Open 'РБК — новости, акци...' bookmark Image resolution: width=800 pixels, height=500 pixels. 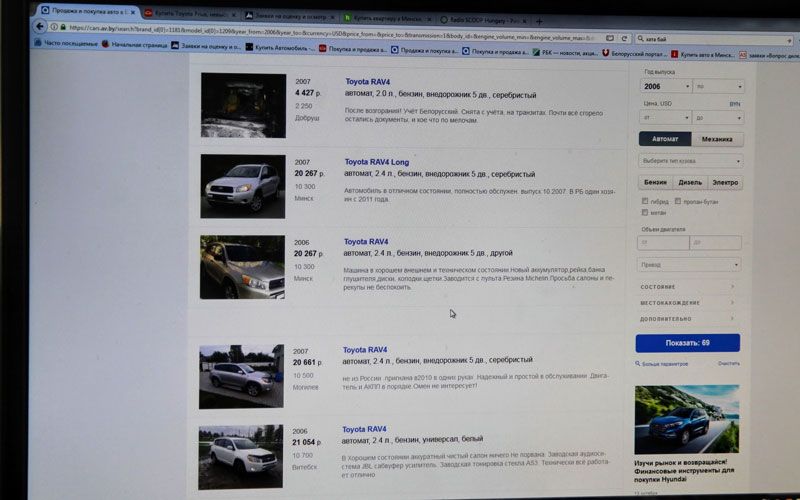pyautogui.click(x=565, y=53)
